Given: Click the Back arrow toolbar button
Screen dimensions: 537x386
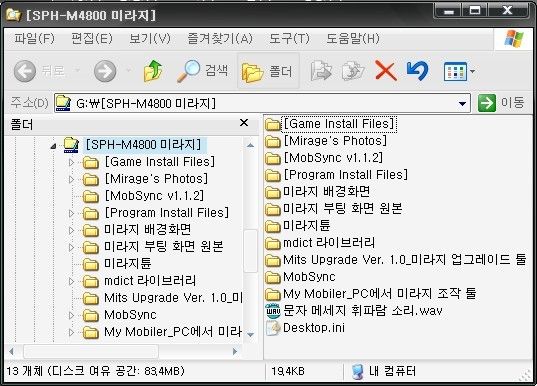Looking at the screenshot, I should [25, 71].
